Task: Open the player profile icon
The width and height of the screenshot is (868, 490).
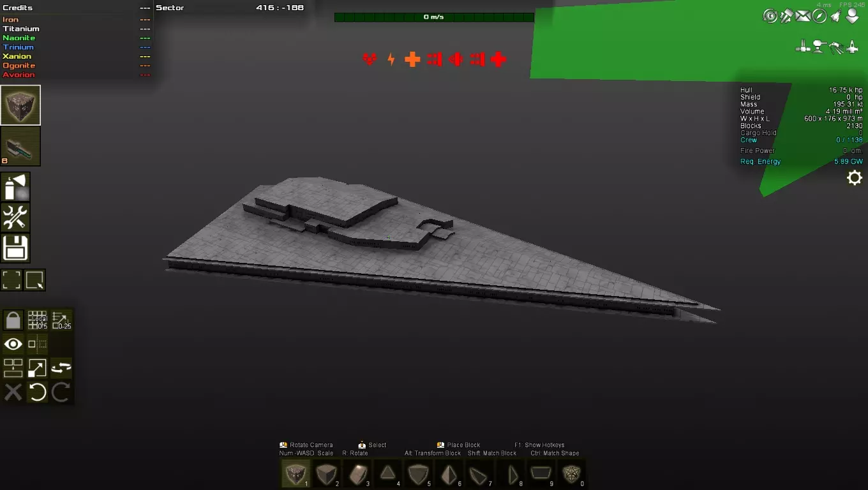Action: 852,16
